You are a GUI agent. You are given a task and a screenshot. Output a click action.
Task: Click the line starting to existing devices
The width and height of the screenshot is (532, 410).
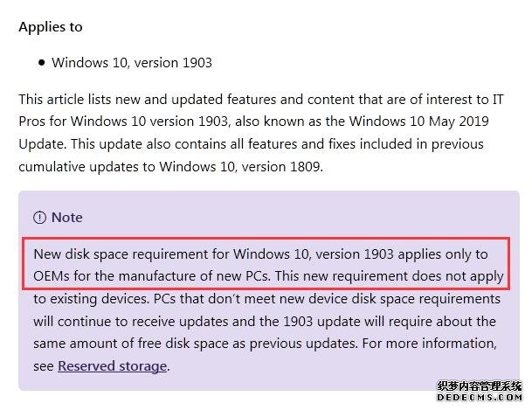[x=266, y=299]
